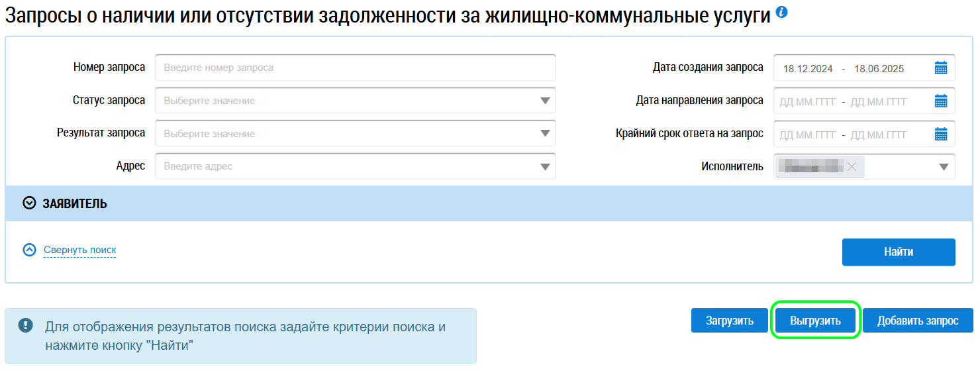This screenshot has width=980, height=371.
Task: Click Добавить запрос button
Action: click(918, 321)
